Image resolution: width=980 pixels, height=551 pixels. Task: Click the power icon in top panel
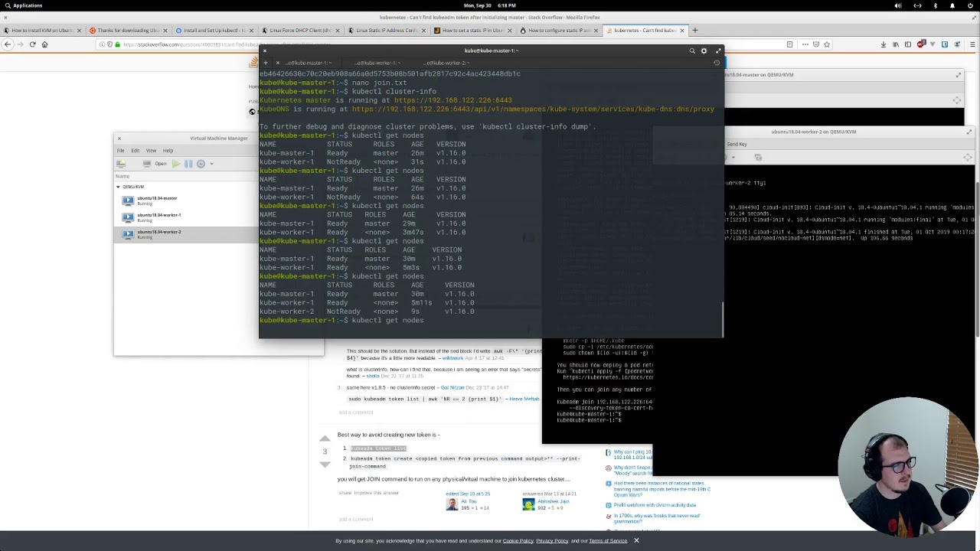970,5
